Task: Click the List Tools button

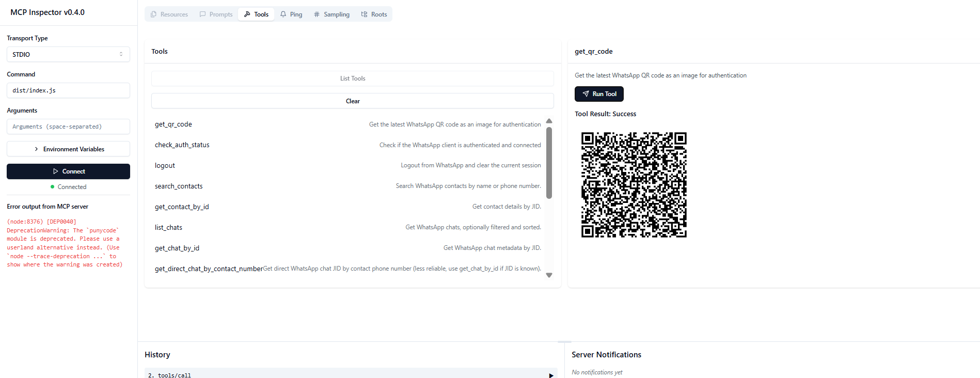Action: pos(352,78)
